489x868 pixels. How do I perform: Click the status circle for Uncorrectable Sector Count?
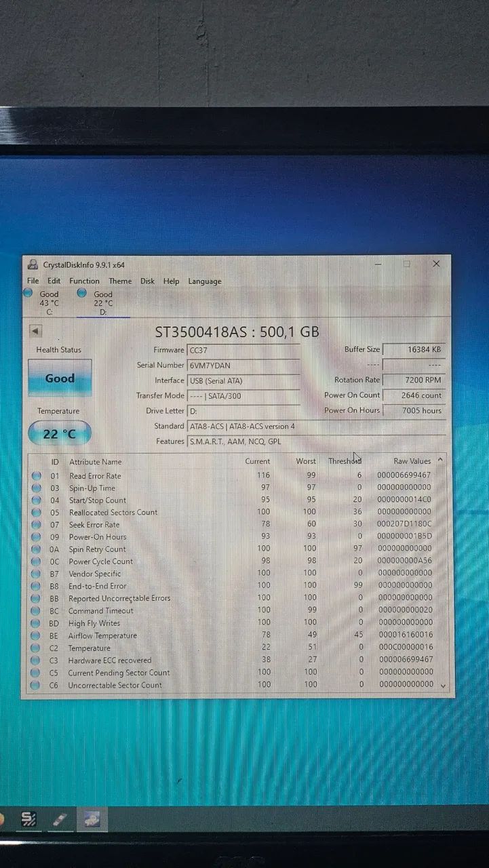pyautogui.click(x=36, y=685)
